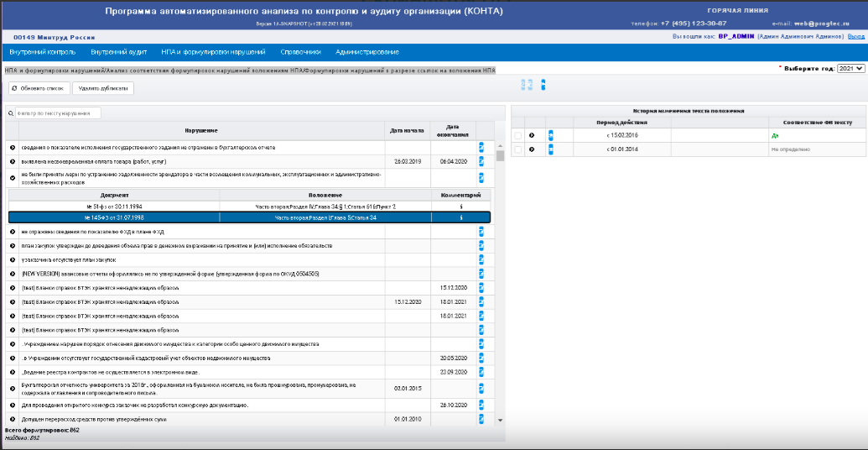Screen dimensions: 868x450
Task: Open comment icon for document № 51-фз
Action: pos(461,207)
